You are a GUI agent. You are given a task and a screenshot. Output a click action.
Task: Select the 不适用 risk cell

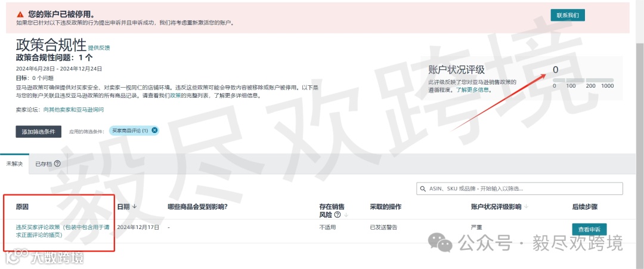click(x=327, y=227)
